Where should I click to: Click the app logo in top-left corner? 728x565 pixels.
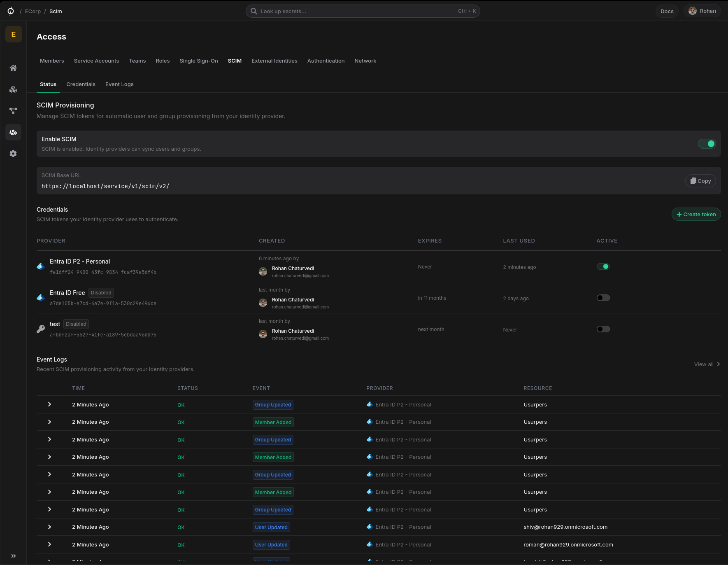click(11, 11)
